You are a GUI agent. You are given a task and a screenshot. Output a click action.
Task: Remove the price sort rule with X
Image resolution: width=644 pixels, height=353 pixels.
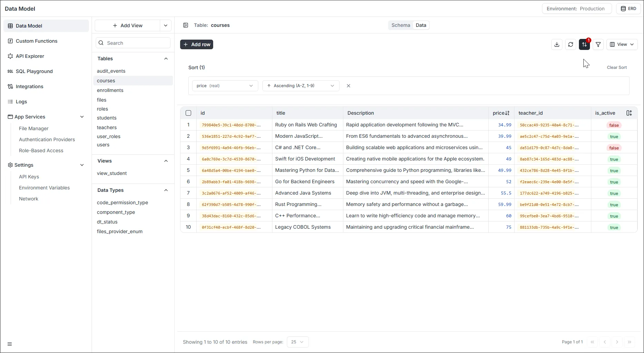[x=349, y=86]
